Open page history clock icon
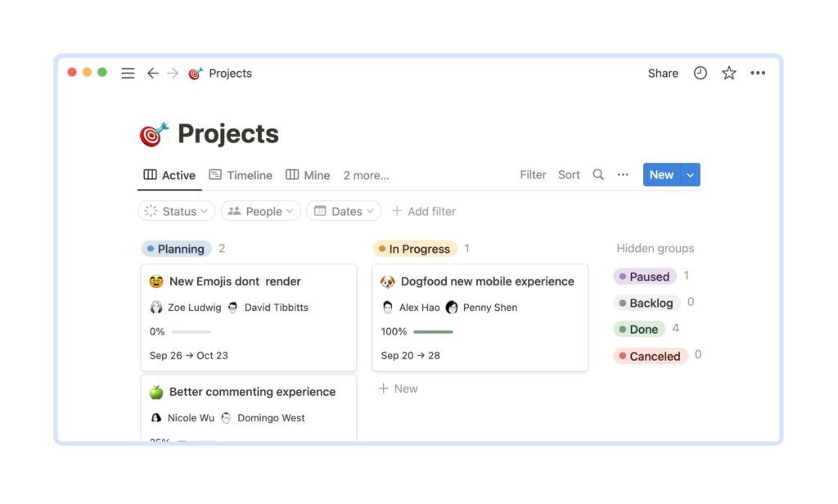838x504 pixels. (x=701, y=74)
